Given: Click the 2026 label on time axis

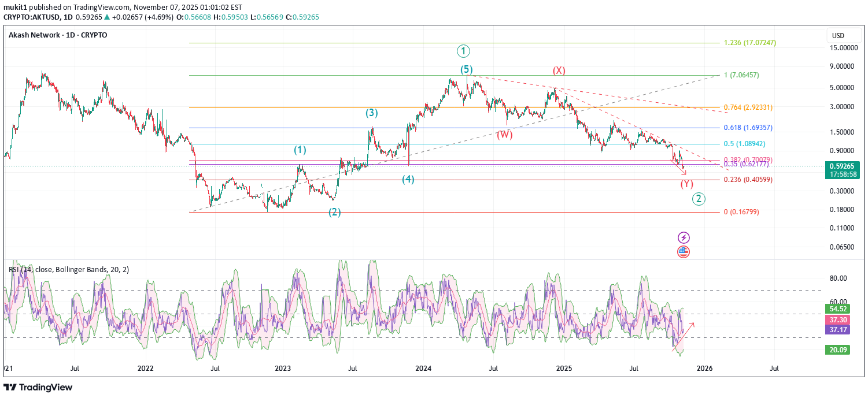Looking at the screenshot, I should point(704,368).
